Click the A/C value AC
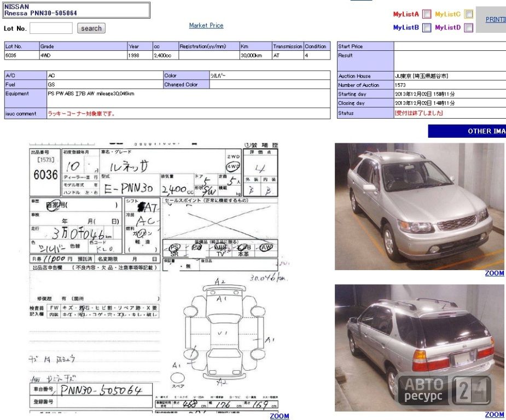Viewport: 506px width, 420px height. [x=51, y=75]
